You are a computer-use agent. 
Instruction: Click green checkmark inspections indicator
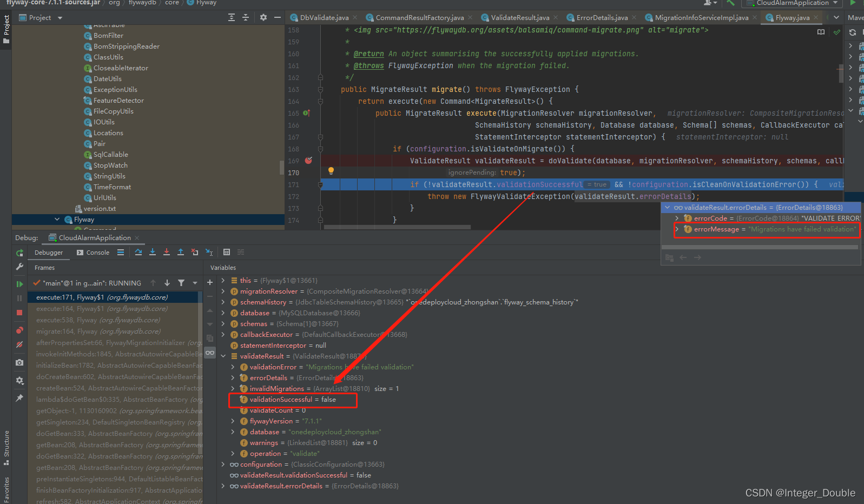(837, 32)
